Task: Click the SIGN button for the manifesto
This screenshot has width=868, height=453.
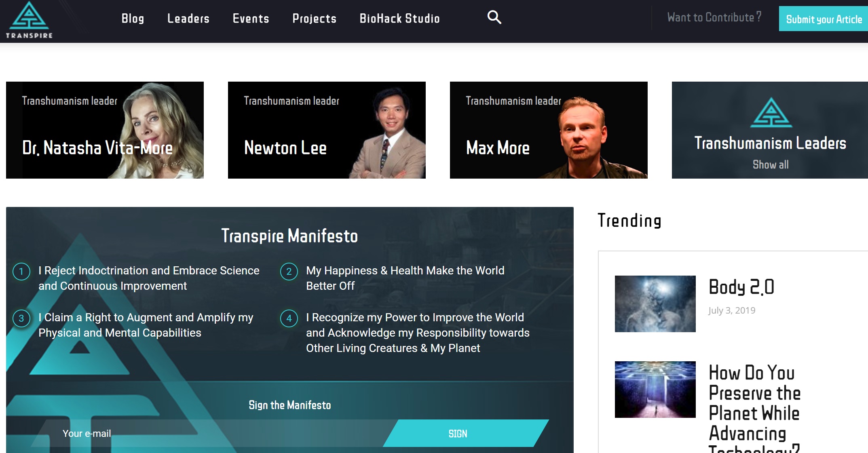Action: click(x=457, y=433)
